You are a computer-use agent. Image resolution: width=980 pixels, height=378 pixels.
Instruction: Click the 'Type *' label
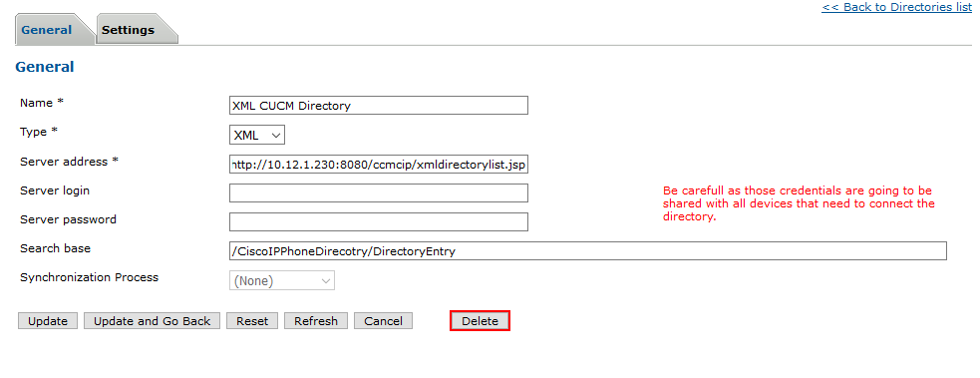pyautogui.click(x=39, y=132)
